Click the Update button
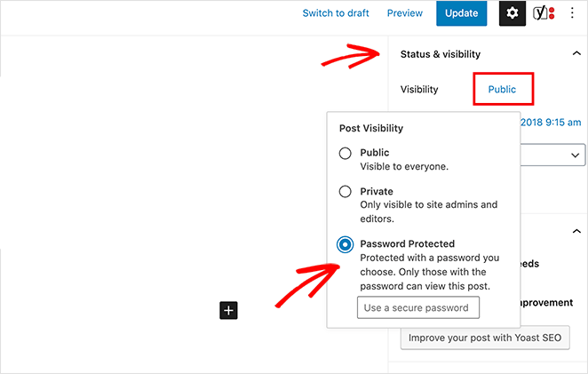 point(462,13)
